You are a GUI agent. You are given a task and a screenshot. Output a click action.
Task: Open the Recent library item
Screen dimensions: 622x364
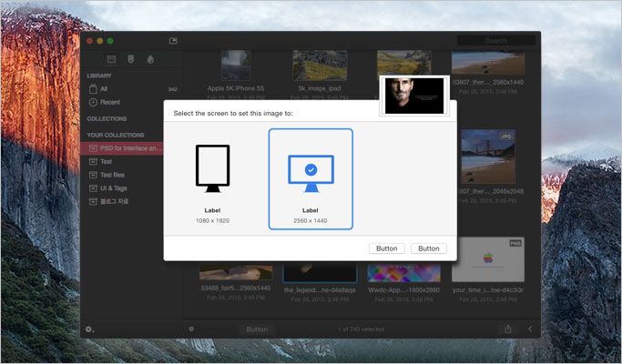click(132, 102)
